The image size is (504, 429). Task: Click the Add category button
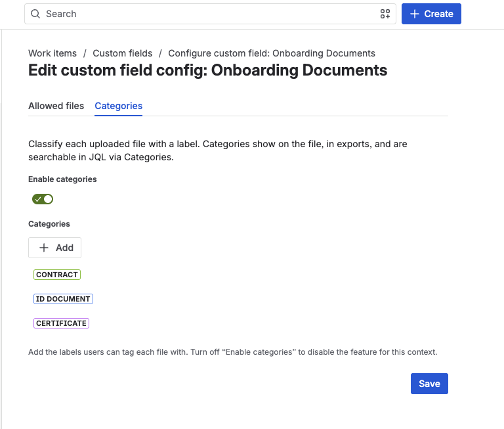point(54,248)
